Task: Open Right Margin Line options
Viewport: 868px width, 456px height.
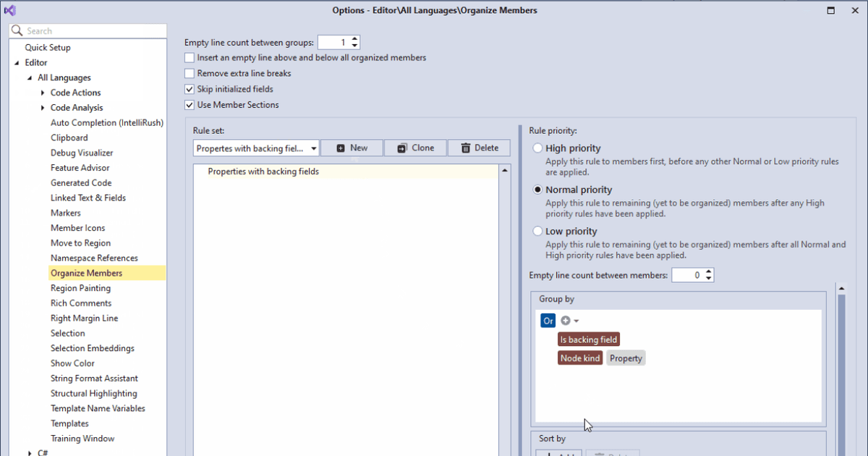Action: point(84,318)
